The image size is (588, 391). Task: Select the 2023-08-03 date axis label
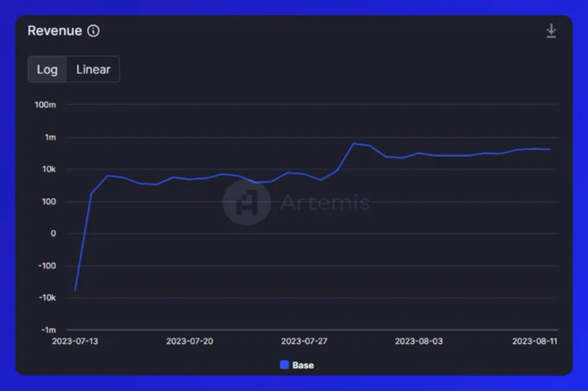click(419, 341)
